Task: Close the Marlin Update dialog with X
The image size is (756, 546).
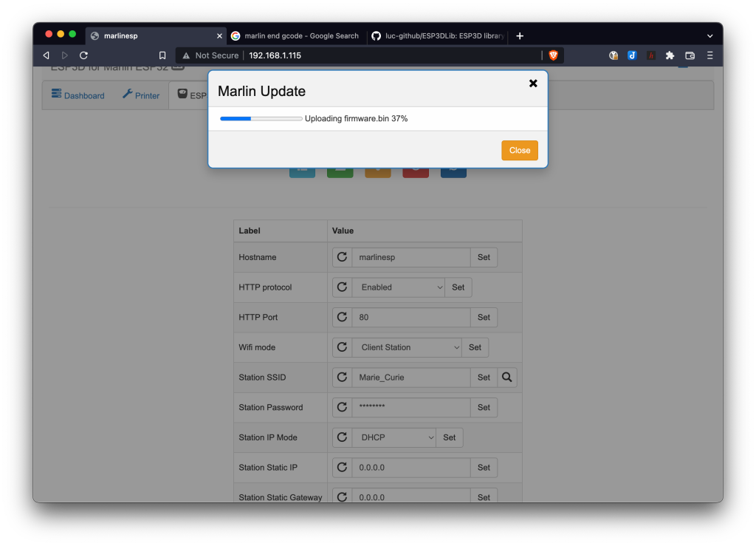Action: tap(533, 83)
